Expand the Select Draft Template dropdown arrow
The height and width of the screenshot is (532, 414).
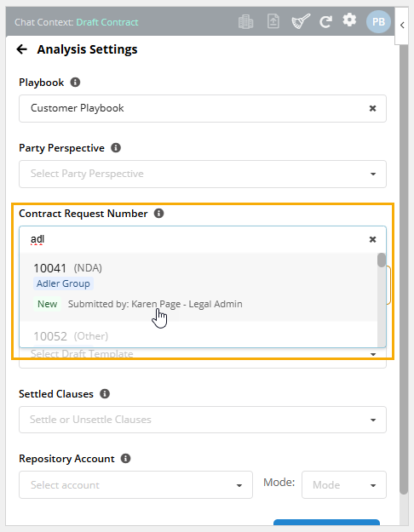coord(373,355)
